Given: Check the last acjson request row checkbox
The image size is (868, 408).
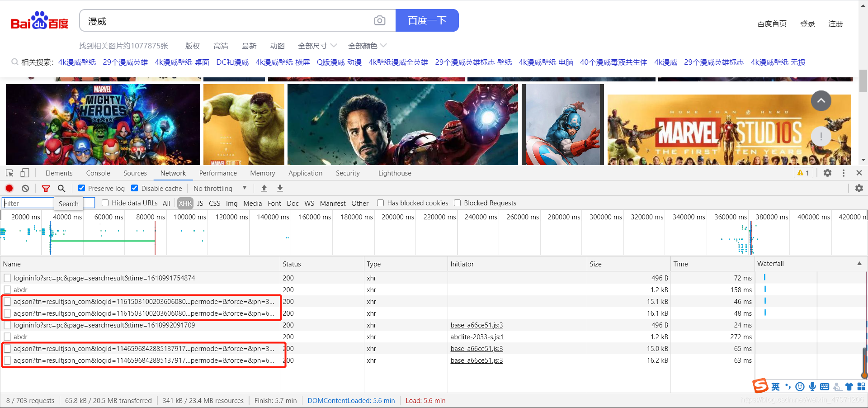Looking at the screenshot, I should tap(7, 361).
